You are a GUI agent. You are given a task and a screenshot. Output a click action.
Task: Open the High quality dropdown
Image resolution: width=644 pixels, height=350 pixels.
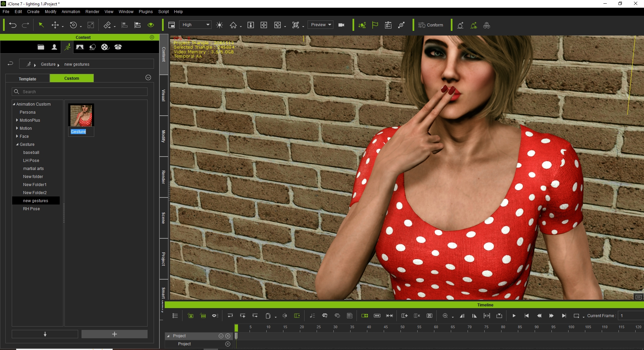[x=196, y=25]
